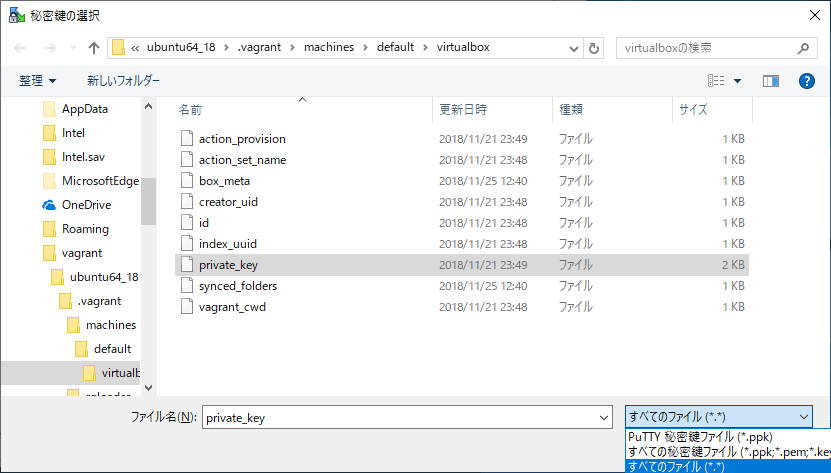Toggle the preview pane
Screen dimensions: 831x473
click(x=771, y=81)
